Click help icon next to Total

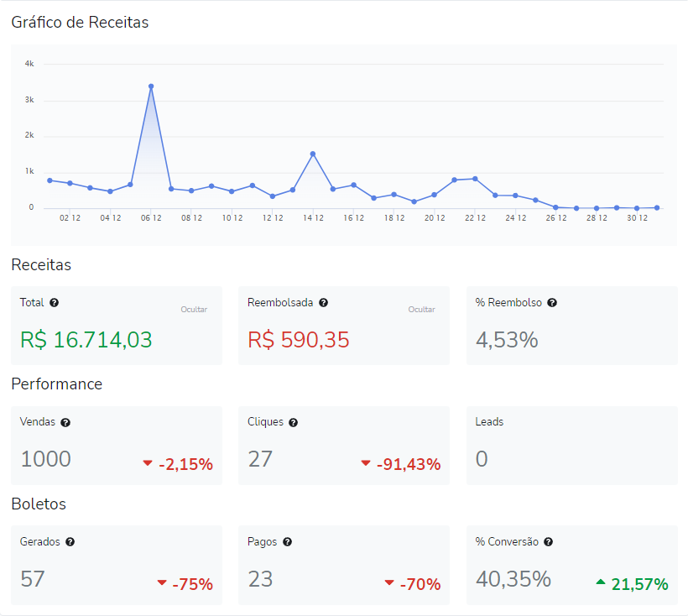(x=55, y=303)
